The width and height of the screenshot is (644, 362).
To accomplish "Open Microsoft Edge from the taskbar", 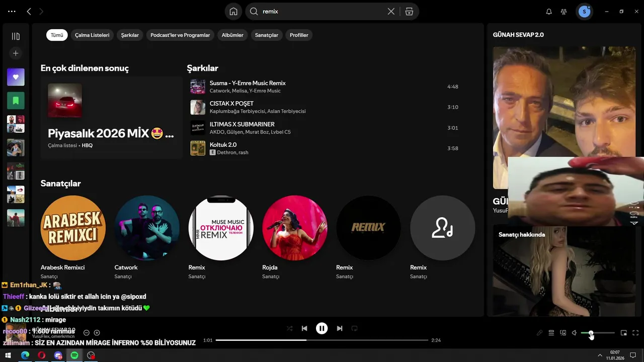I will click(x=25, y=355).
